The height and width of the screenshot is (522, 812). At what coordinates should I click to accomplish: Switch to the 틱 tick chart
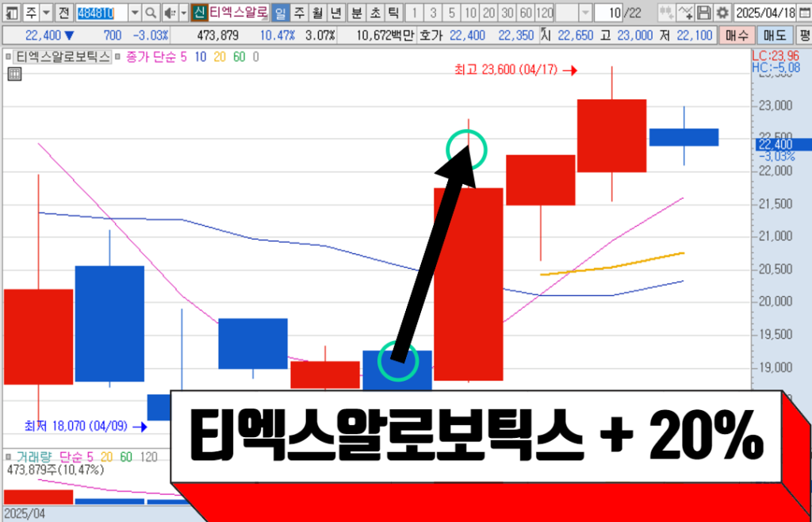(393, 12)
